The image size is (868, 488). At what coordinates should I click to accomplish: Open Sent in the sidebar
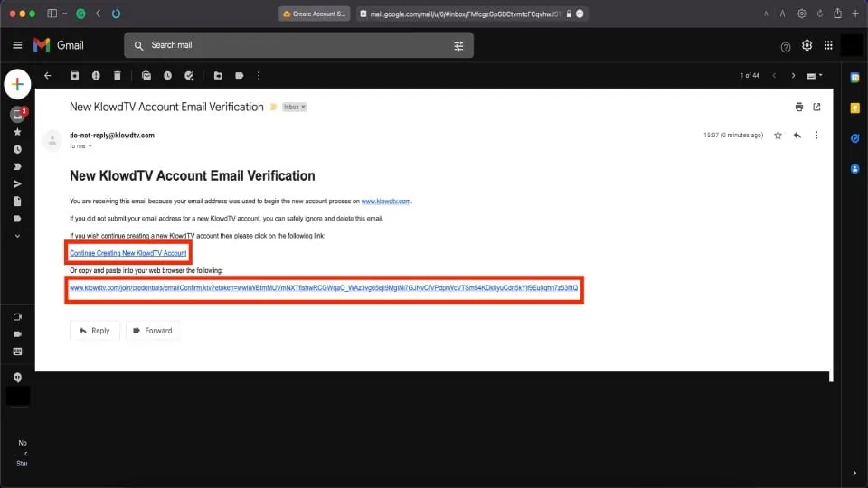pyautogui.click(x=17, y=184)
